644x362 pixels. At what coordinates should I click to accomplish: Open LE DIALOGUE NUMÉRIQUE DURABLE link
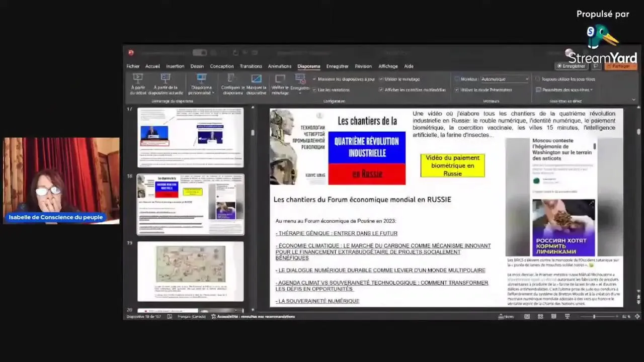pos(380,270)
